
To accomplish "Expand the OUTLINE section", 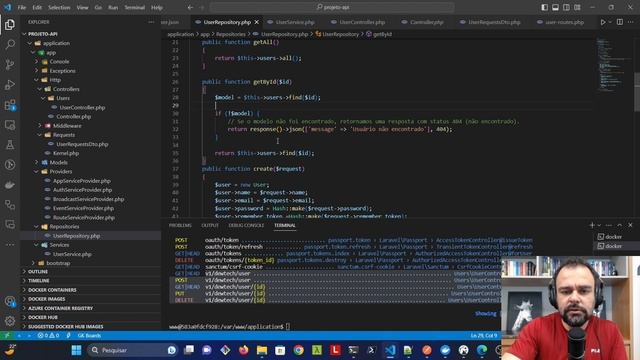I will [38, 271].
